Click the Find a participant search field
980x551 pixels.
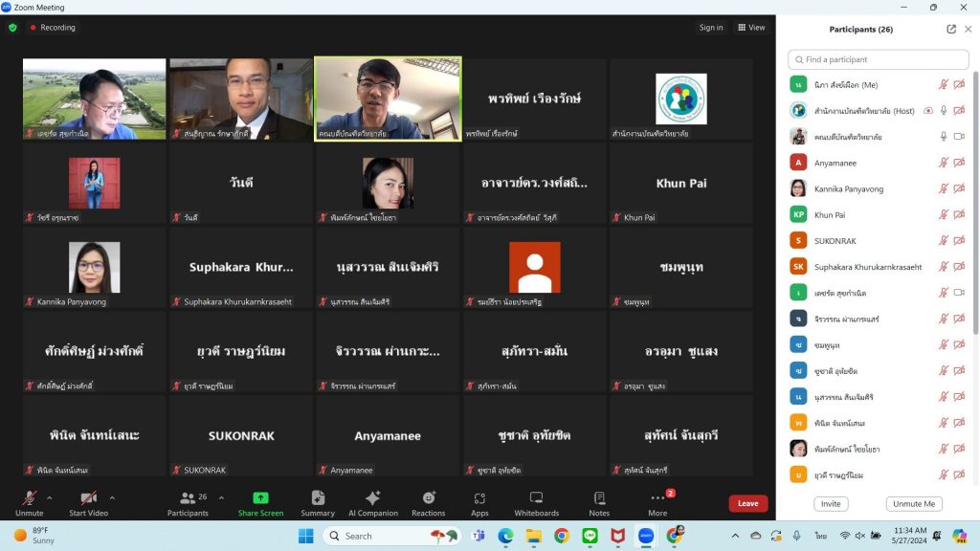tap(878, 59)
